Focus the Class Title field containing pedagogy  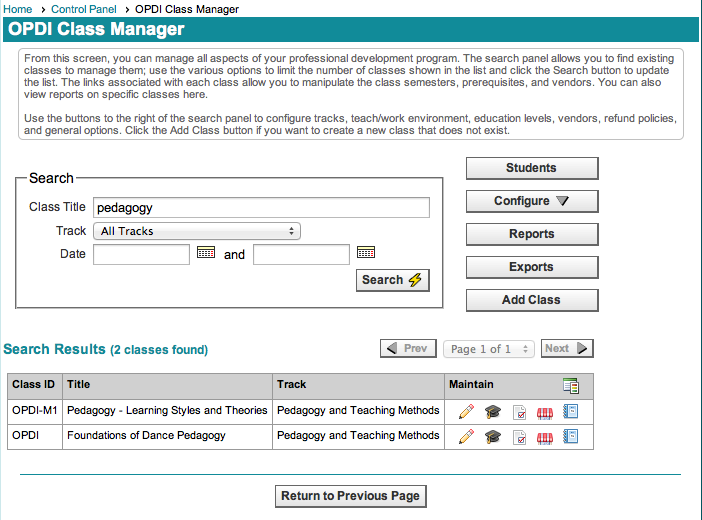261,207
